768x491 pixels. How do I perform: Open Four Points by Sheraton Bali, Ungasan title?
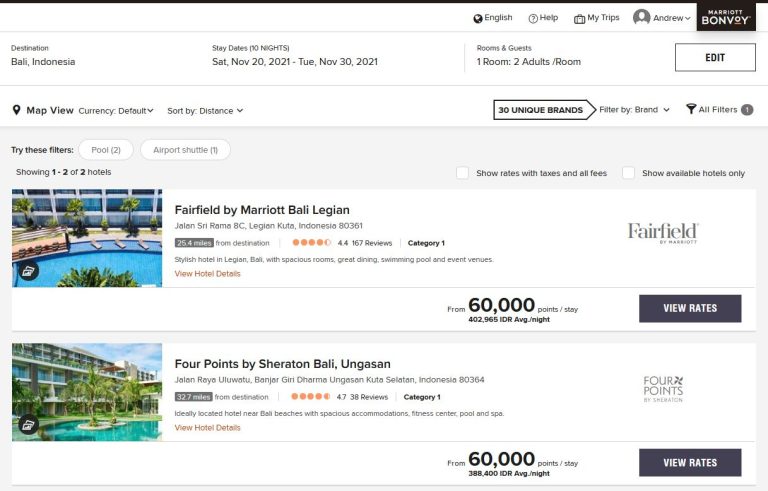[x=283, y=364]
